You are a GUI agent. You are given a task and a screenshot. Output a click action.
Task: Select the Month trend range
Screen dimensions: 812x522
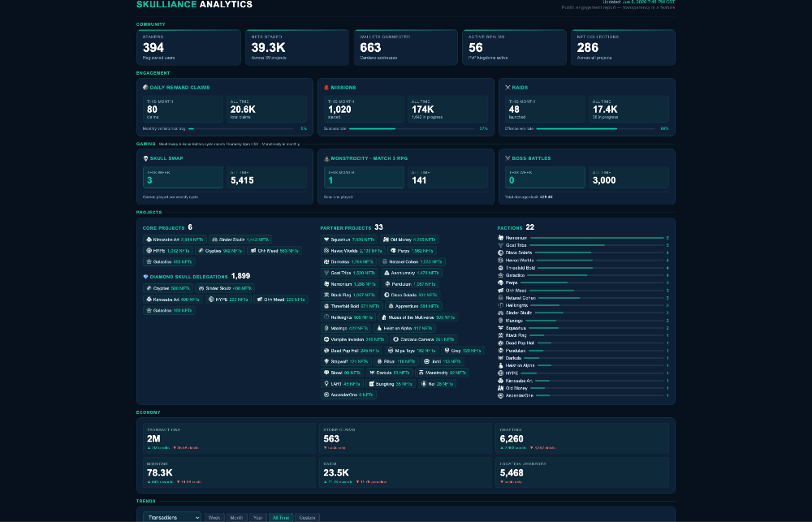pyautogui.click(x=236, y=517)
